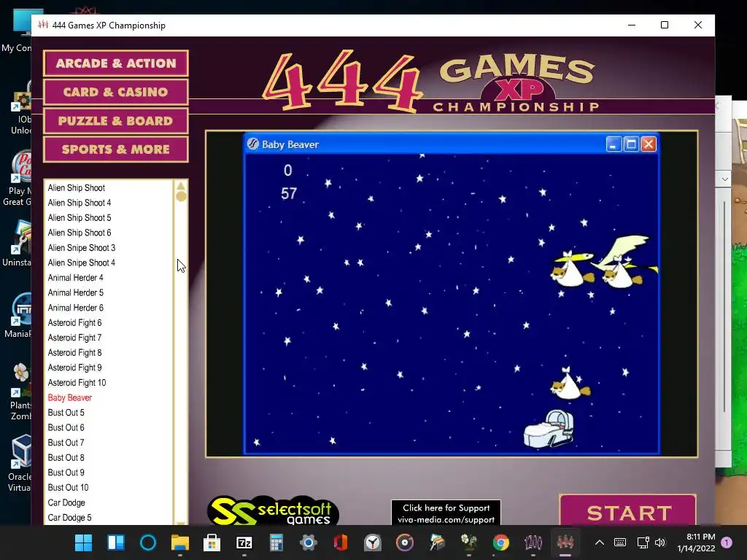Screen dimensions: 747x560
Task: Click the background window dropdown chevron
Action: pos(724,179)
